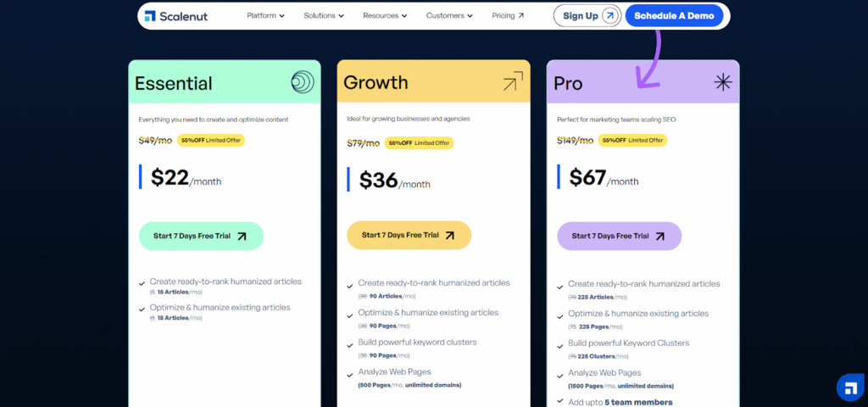Click Essential 'Optimize & humanize existing articles' feature

[220, 307]
